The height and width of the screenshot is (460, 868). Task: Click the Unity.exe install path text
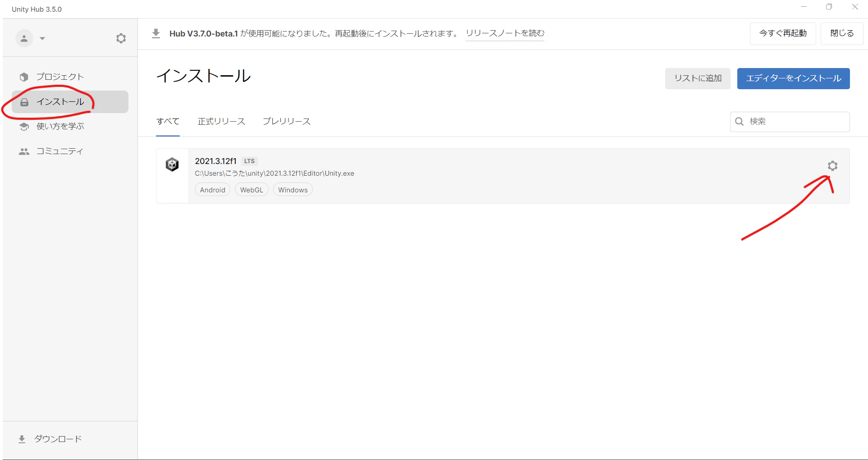[274, 173]
